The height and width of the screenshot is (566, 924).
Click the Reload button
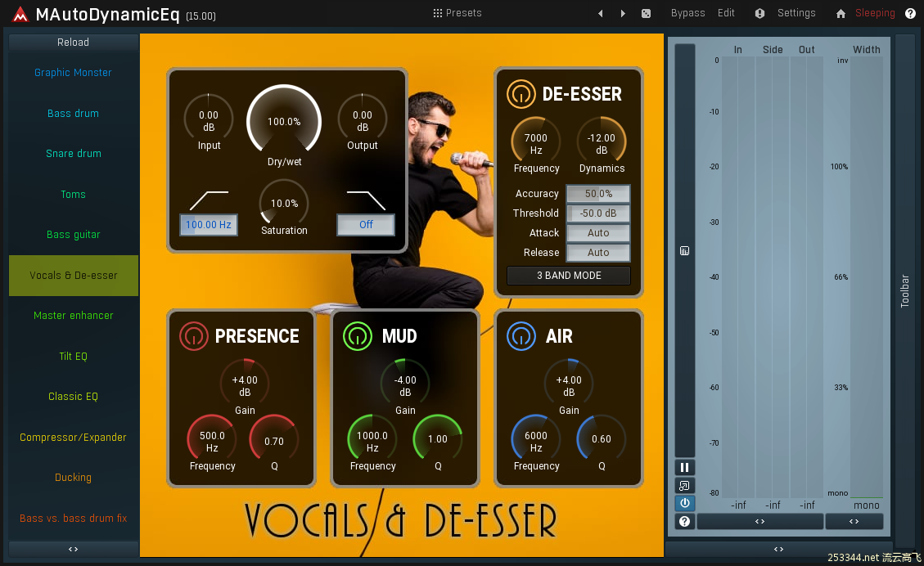[x=73, y=42]
